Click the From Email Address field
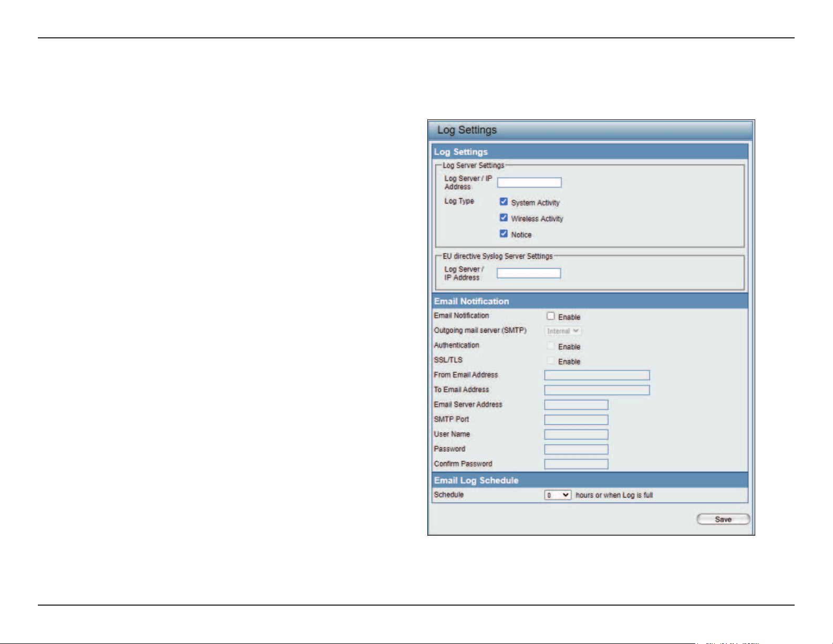Image resolution: width=833 pixels, height=644 pixels. [597, 375]
